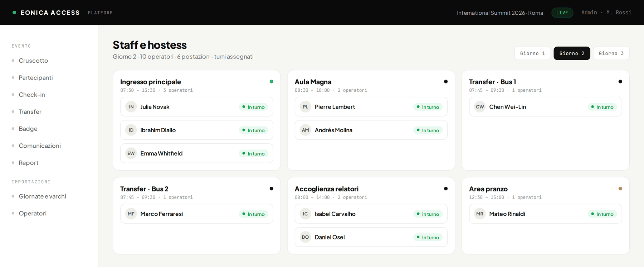The height and width of the screenshot is (267, 644).
Task: Select the Giorno 2 tab
Action: click(x=572, y=53)
